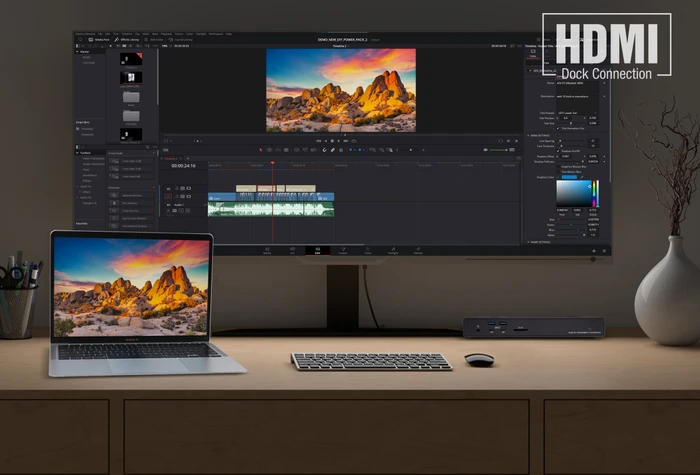
Task: Click the effects panel search magnifier
Action: [147, 147]
